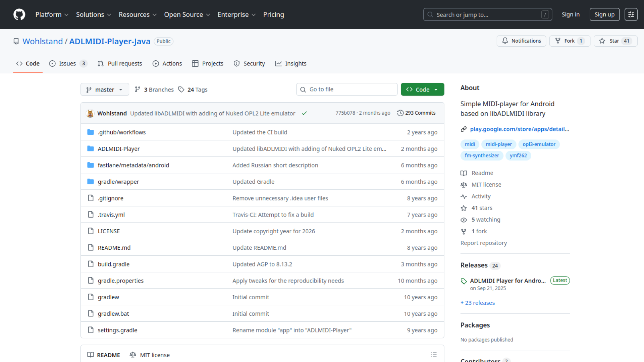Screen dimensions: 644x362
Task: Expand the Resources menu
Action: pyautogui.click(x=138, y=14)
